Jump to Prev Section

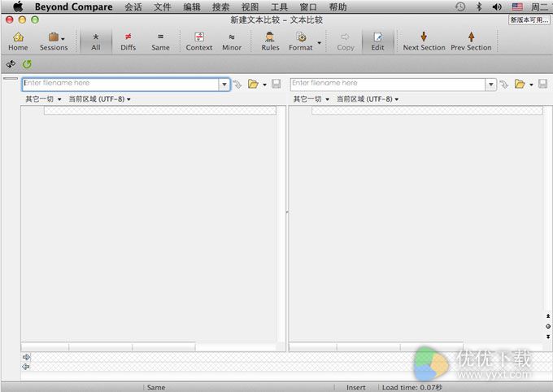pyautogui.click(x=471, y=41)
